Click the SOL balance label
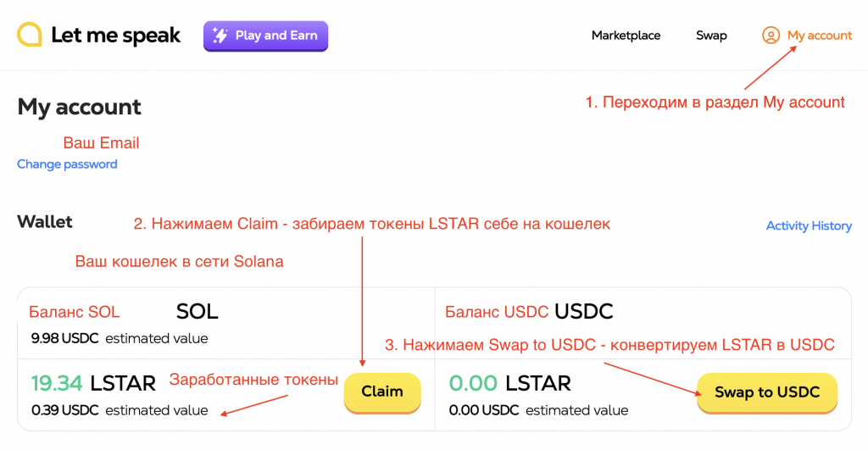 (x=197, y=312)
